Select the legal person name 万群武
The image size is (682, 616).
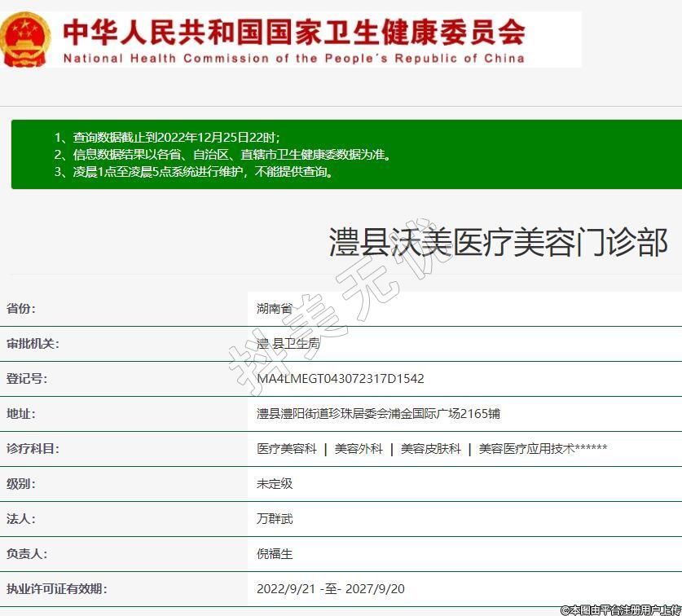(275, 519)
